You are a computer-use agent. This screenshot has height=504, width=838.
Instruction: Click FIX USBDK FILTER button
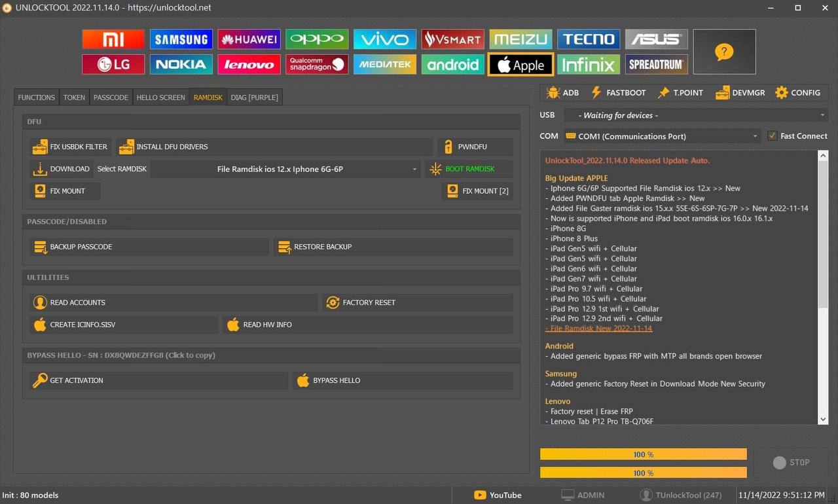point(71,147)
